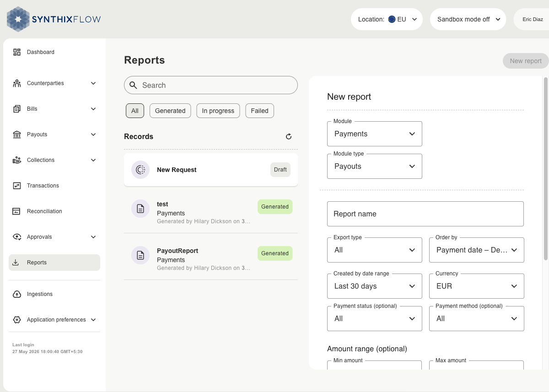Click the new report panel scrollbar
Image resolution: width=549 pixels, height=392 pixels.
pyautogui.click(x=545, y=169)
